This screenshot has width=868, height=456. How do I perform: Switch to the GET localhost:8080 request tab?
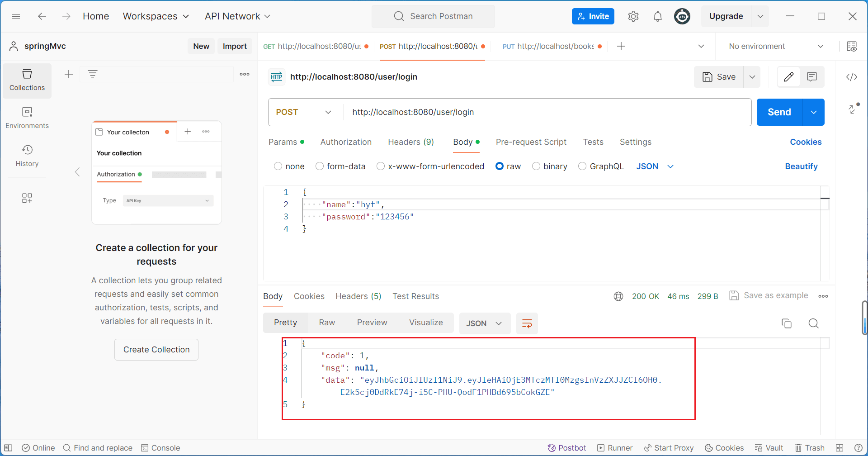pyautogui.click(x=316, y=46)
